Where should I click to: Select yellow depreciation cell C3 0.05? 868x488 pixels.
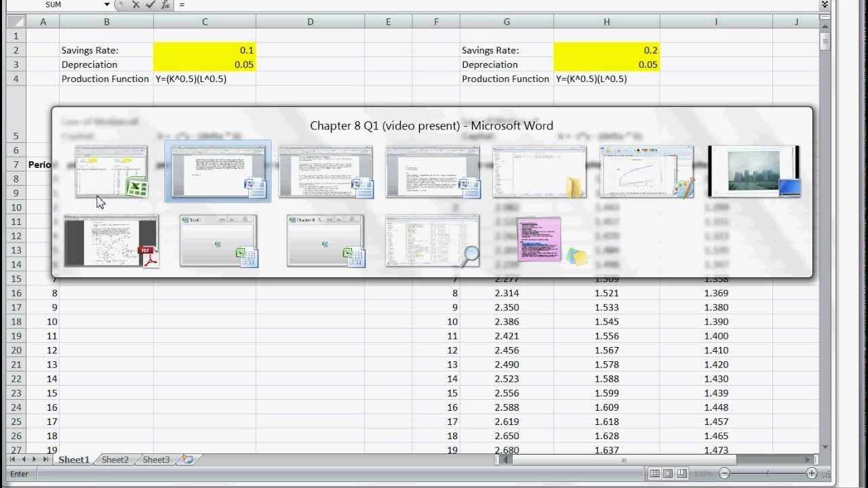pos(205,64)
